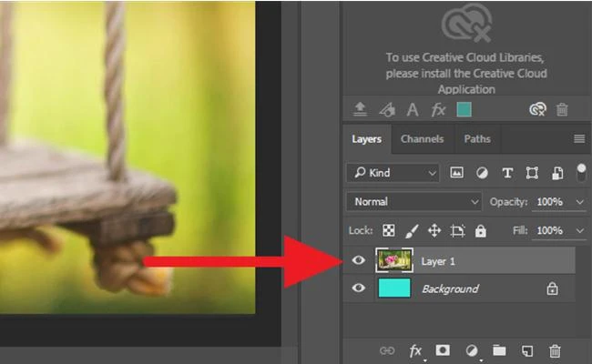Switch to the Channels tab

(422, 139)
